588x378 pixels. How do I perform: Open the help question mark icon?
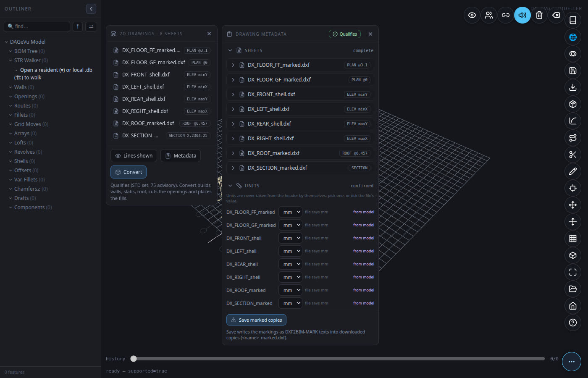(573, 323)
